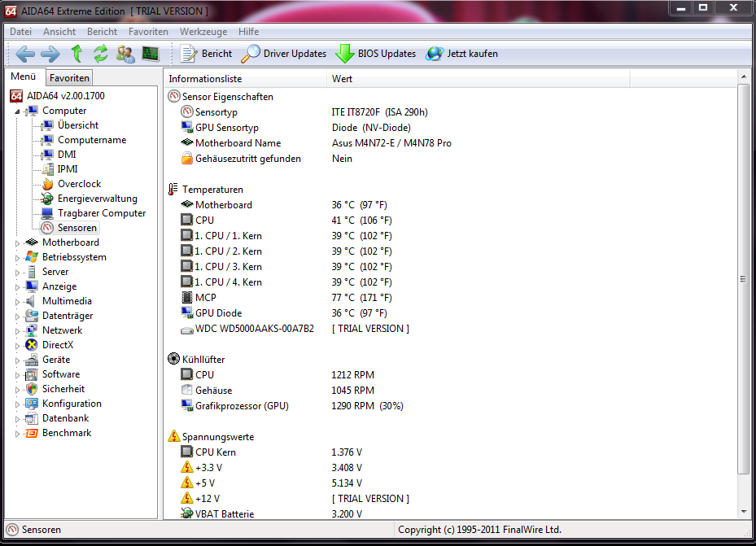
Task: Click the Betriebssystem Windows flag icon
Action: tap(32, 257)
